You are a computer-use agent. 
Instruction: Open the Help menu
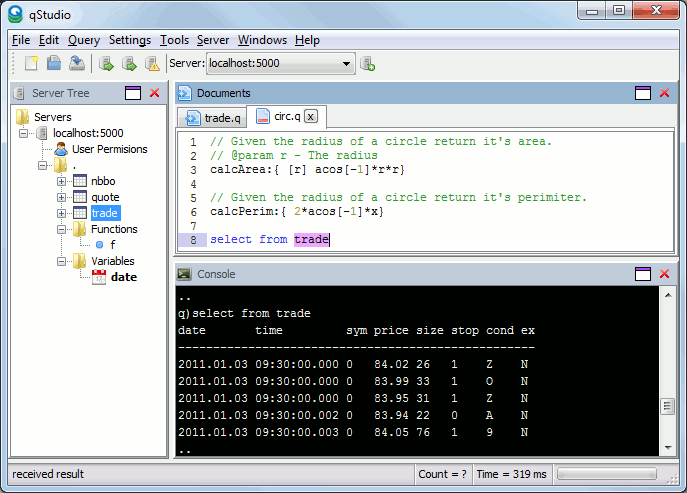[307, 40]
